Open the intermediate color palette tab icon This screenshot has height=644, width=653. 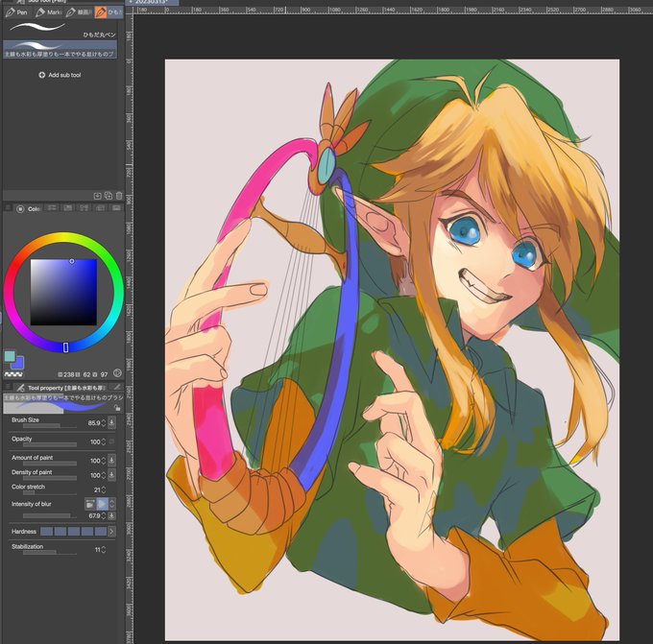pos(85,208)
